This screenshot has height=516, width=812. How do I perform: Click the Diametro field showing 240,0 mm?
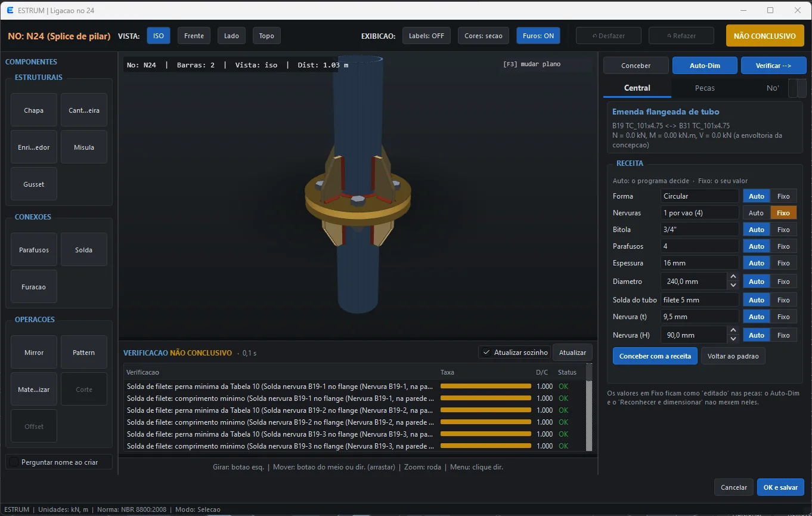pyautogui.click(x=694, y=282)
